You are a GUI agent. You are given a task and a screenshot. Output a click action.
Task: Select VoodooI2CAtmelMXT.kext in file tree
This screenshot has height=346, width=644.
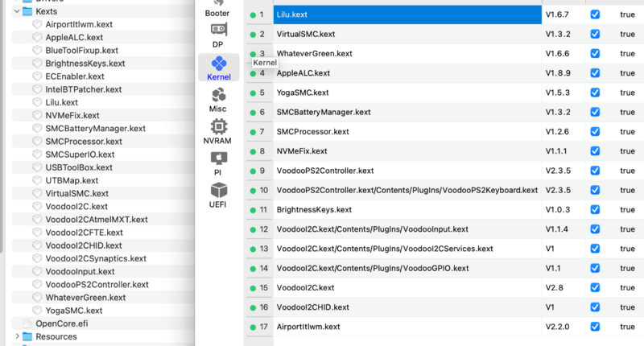click(x=97, y=220)
